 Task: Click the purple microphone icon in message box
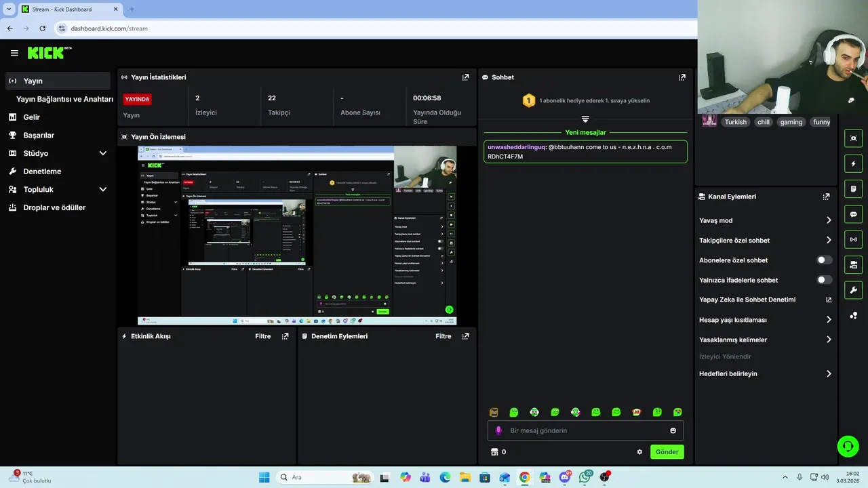coord(498,430)
